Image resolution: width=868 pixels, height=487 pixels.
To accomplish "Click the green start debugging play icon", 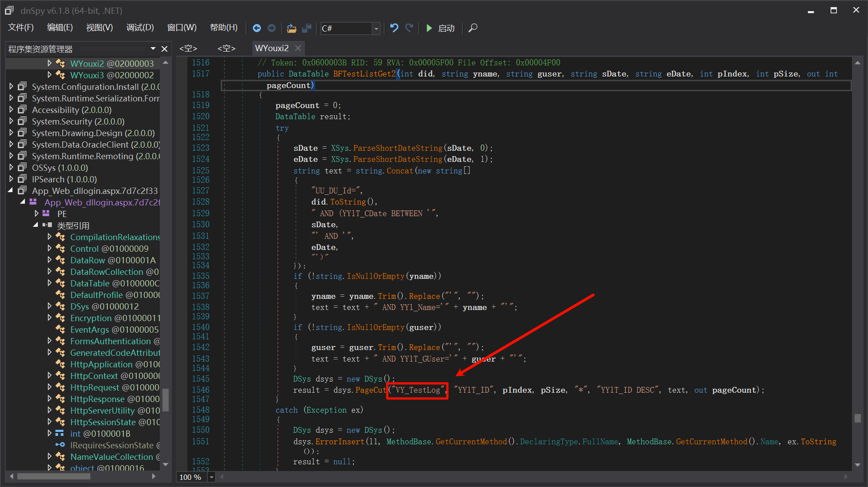I will click(429, 28).
